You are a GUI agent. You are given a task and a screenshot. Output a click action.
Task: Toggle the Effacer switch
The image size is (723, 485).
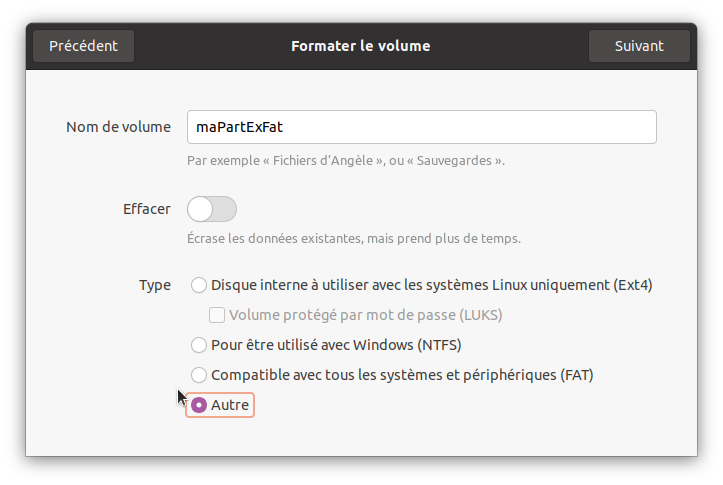coord(212,209)
